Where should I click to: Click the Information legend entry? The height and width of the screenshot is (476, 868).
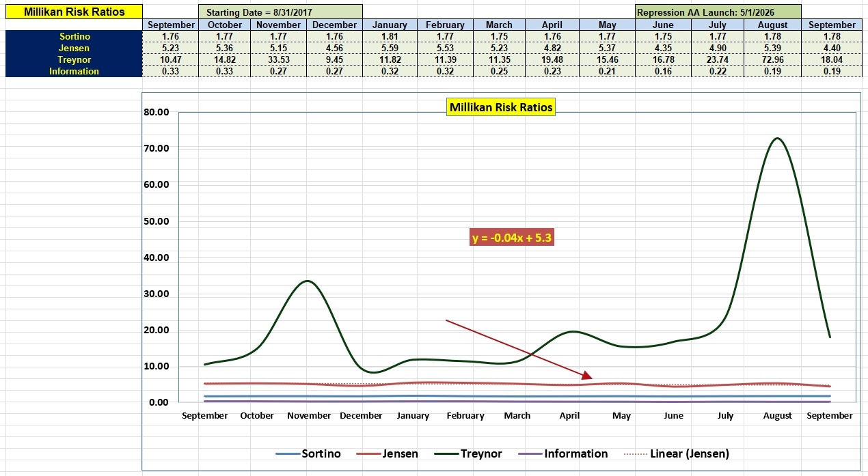563,453
